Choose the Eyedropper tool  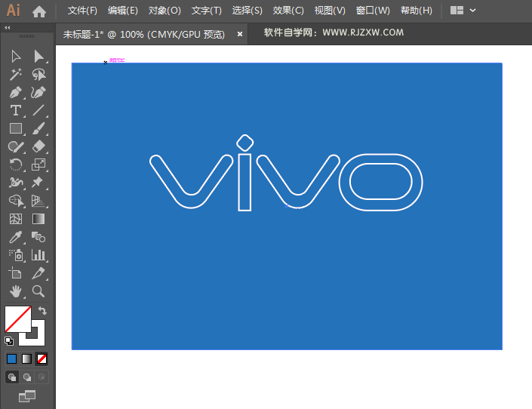pyautogui.click(x=16, y=237)
